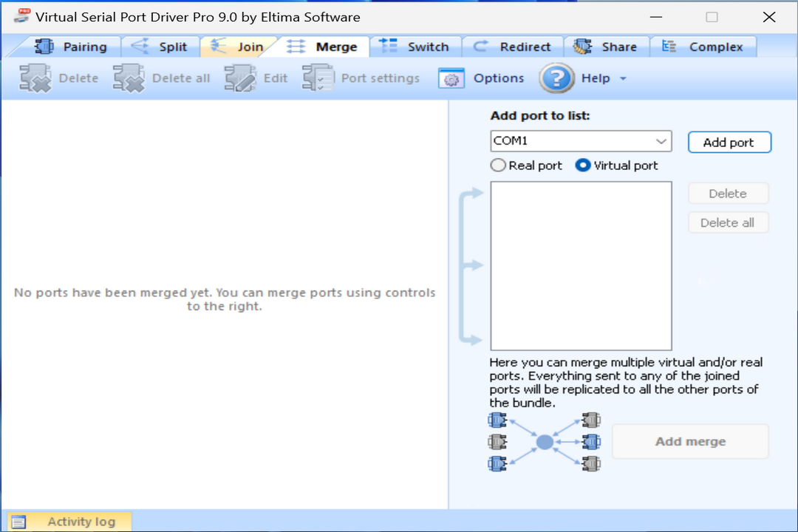The width and height of the screenshot is (798, 532).
Task: Open the COM port selection combo box
Action: [580, 141]
